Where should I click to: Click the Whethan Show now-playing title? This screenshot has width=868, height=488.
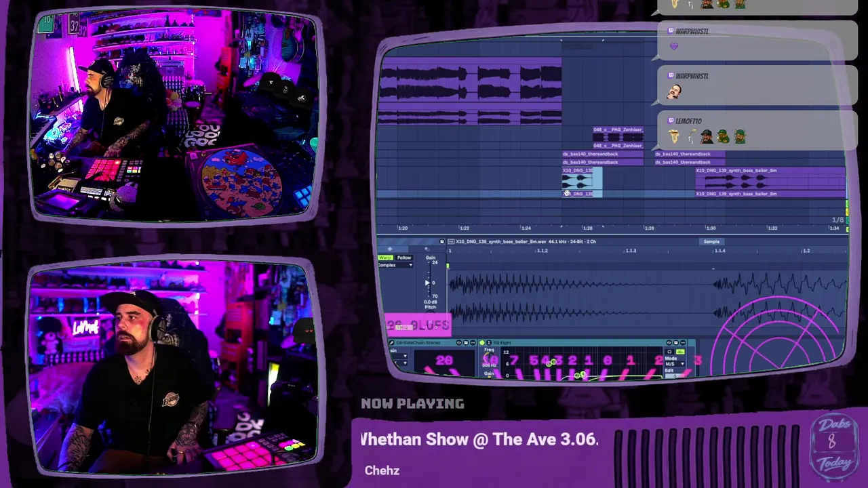(479, 439)
